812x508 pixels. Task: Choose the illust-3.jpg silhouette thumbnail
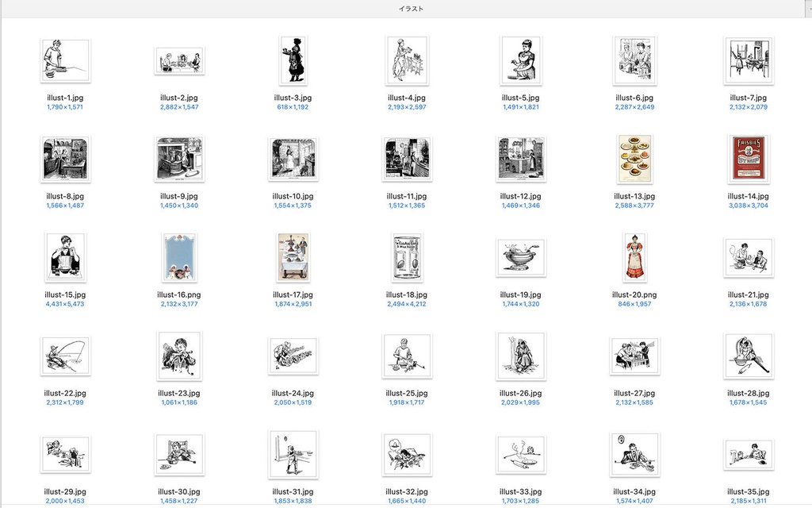[293, 60]
